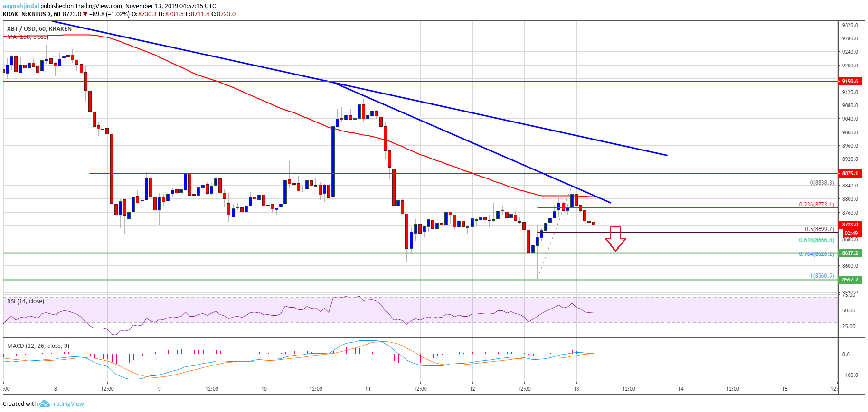This screenshot has width=868, height=412.
Task: Click the 0.236(8773.1) Fibonacci level label
Action: (x=816, y=205)
